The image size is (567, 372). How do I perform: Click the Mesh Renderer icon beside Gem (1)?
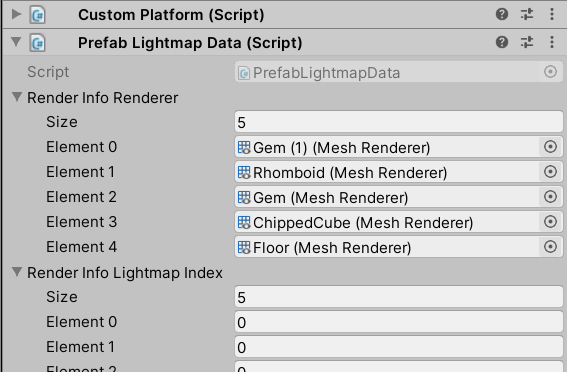244,147
